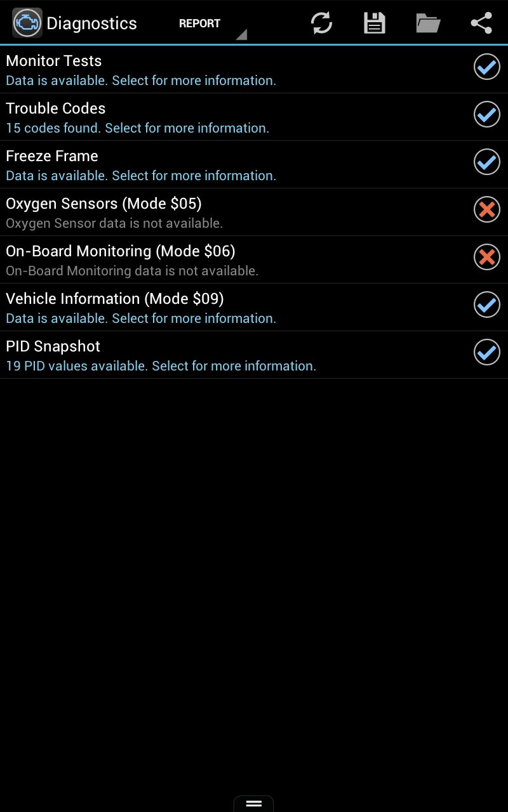Share the diagnostics report
Viewport: 508px width, 812px height.
click(481, 22)
